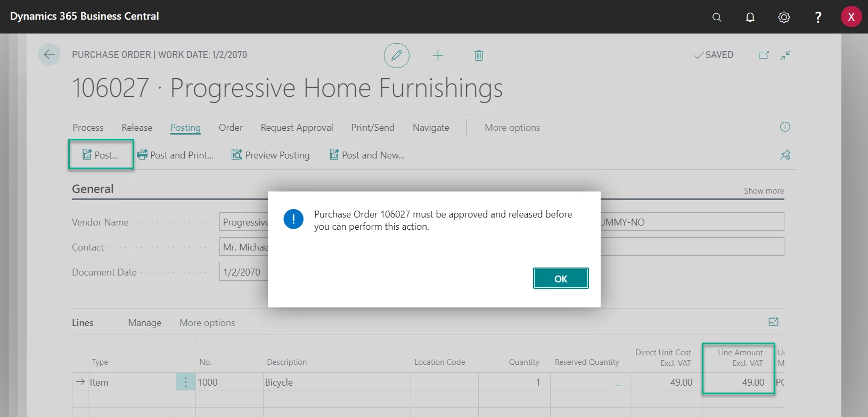
Task: Click the pencil edit icon
Action: pos(396,55)
